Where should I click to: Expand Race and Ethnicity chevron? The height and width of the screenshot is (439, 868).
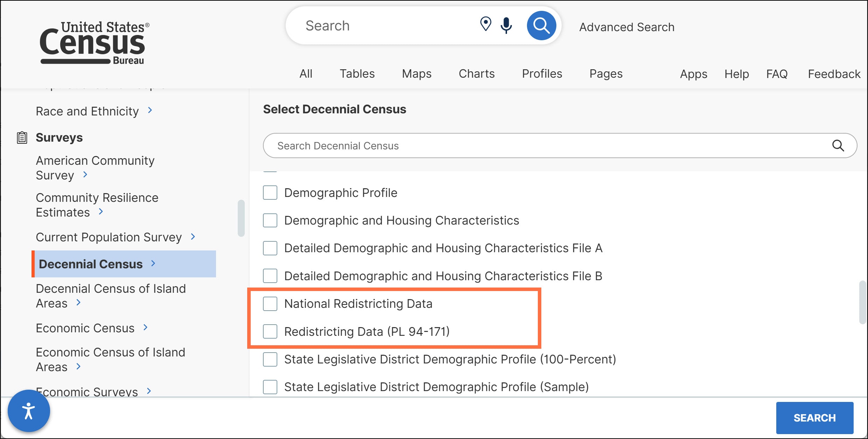click(x=150, y=110)
